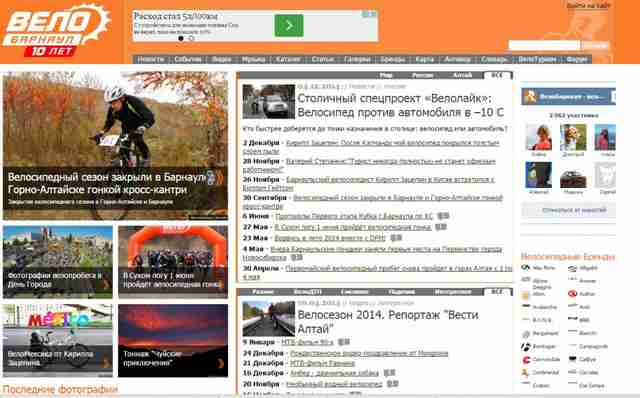Open the 24 Декабря video link
The width and height of the screenshot is (640, 398).
[x=369, y=353]
